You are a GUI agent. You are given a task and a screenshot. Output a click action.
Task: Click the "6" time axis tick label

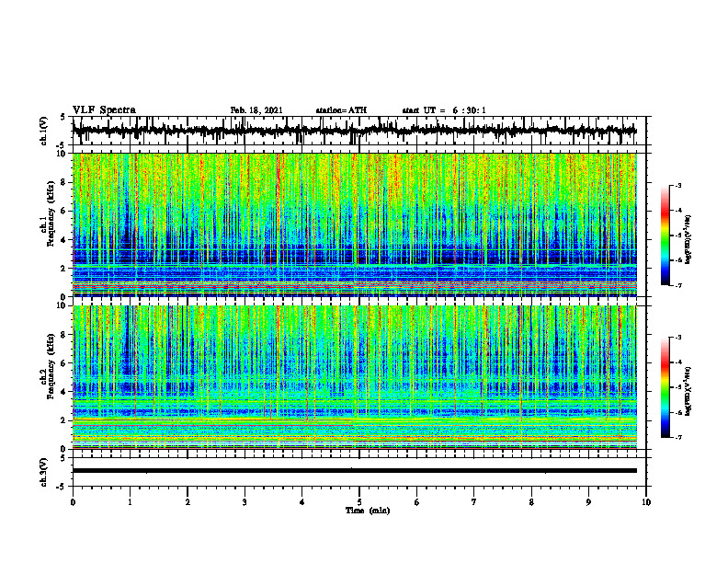(417, 502)
